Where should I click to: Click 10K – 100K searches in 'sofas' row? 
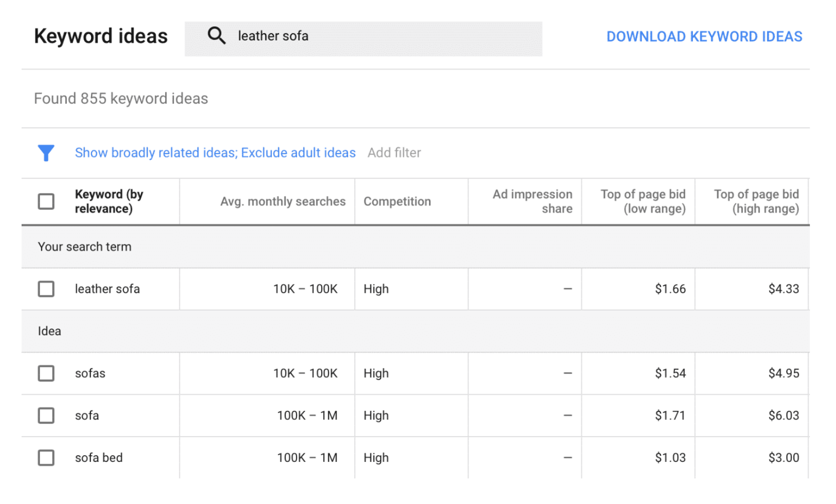(x=305, y=374)
